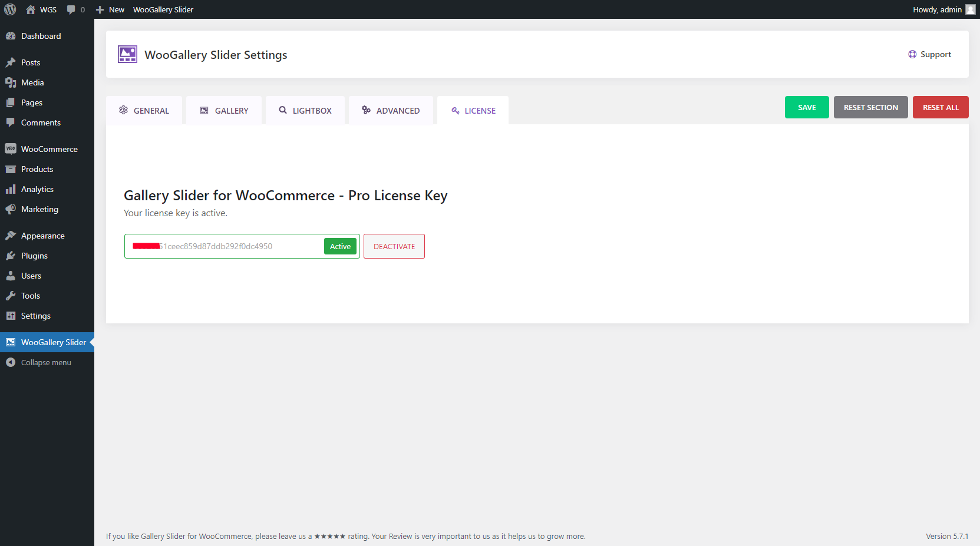The width and height of the screenshot is (980, 546).
Task: Open the New content menu
Action: 110,9
